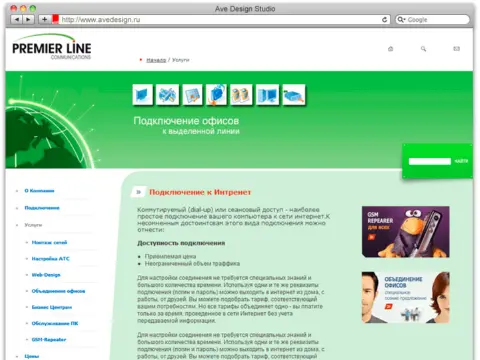
Task: Open the 'Объединение офисов' submenu link
Action: click(x=58, y=291)
